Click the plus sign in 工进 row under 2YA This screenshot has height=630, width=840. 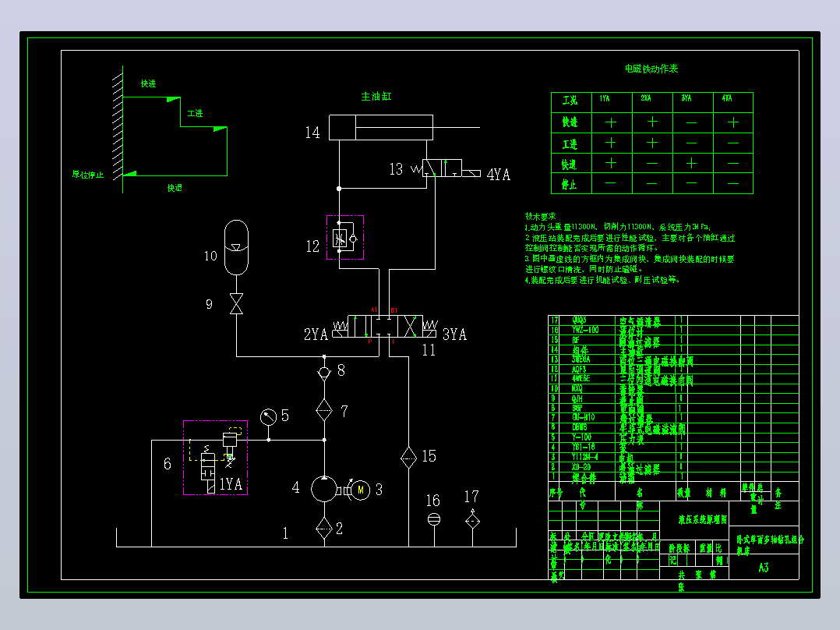(652, 143)
